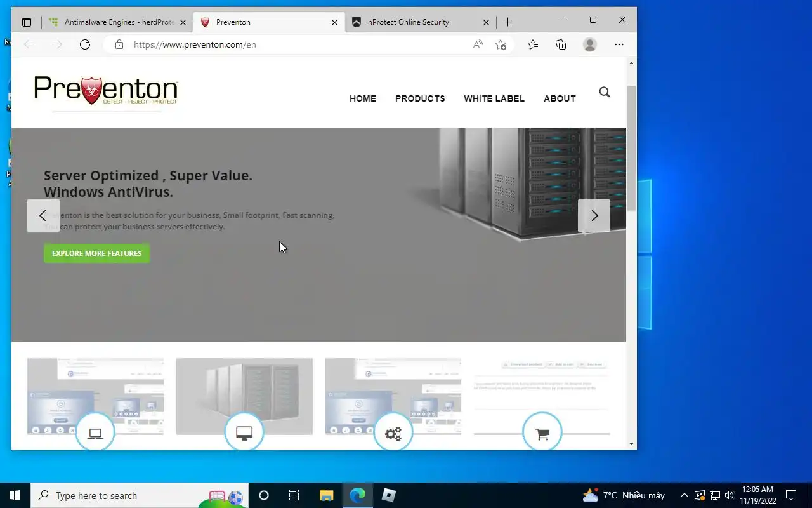Open the website search magnifier icon
Screen dimensions: 812x508
[x=605, y=92]
